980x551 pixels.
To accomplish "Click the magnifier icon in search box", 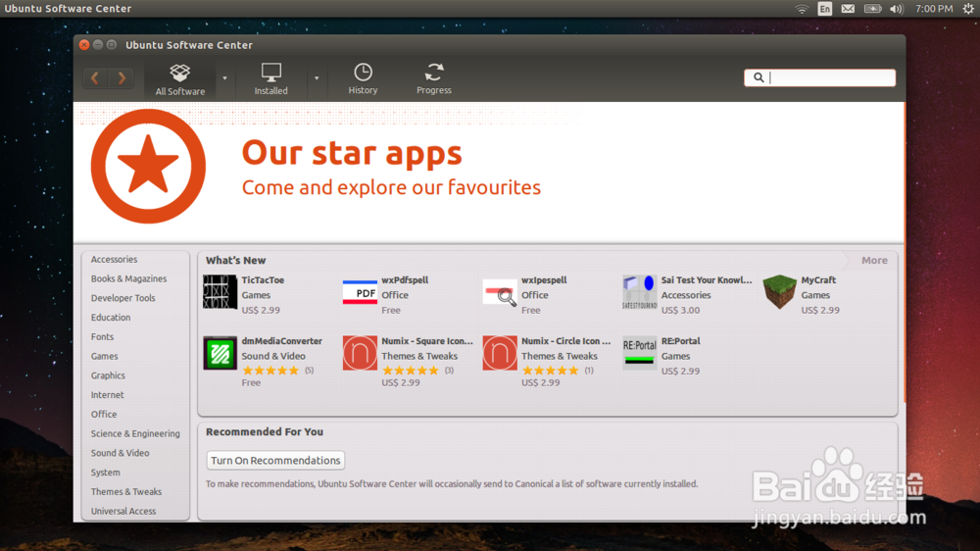I will [759, 77].
